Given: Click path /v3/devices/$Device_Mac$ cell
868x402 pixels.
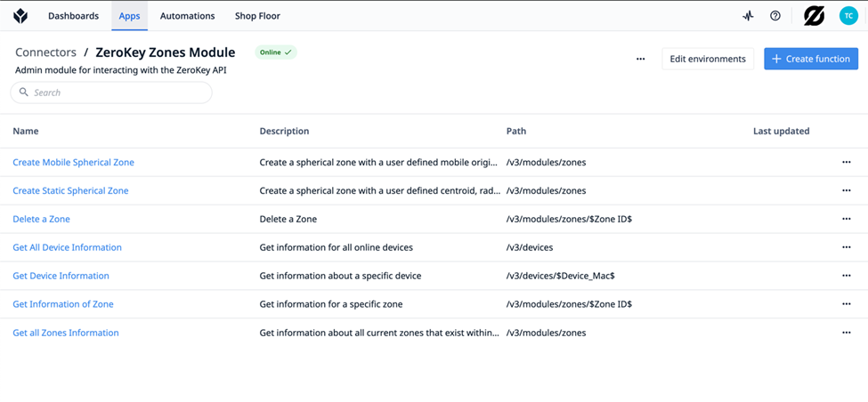Looking at the screenshot, I should point(561,276).
